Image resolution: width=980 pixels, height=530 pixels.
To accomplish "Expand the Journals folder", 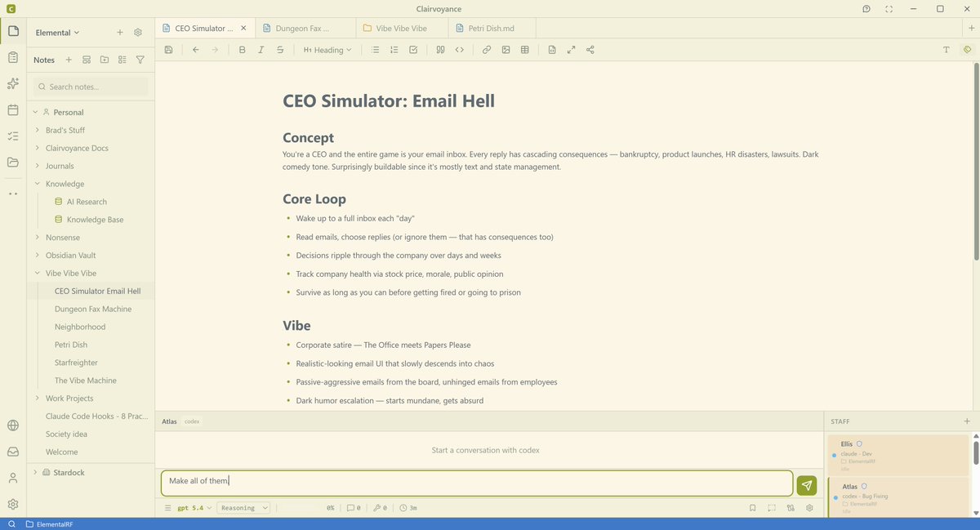I will 37,166.
